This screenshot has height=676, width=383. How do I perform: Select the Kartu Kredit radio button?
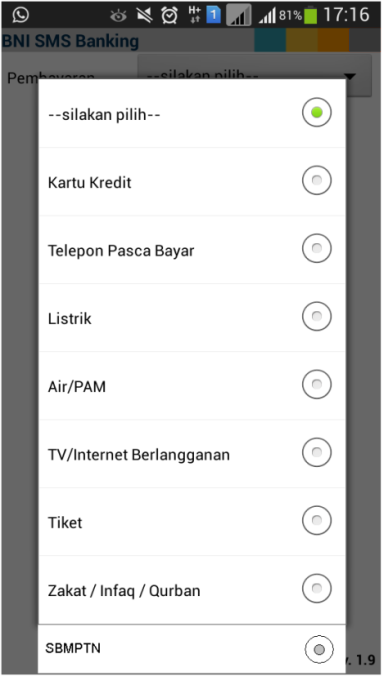click(317, 181)
